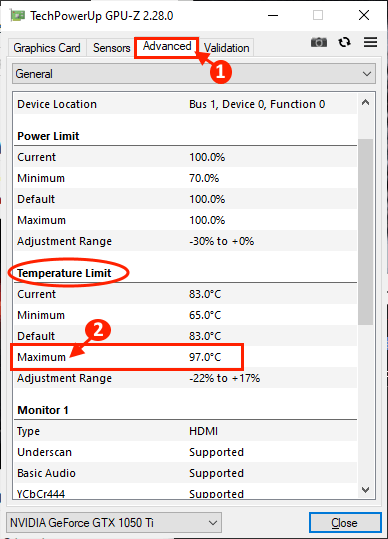Select Temperature Current 83.0°C row
Image resolution: width=388 pixels, height=539 pixels.
point(185,294)
